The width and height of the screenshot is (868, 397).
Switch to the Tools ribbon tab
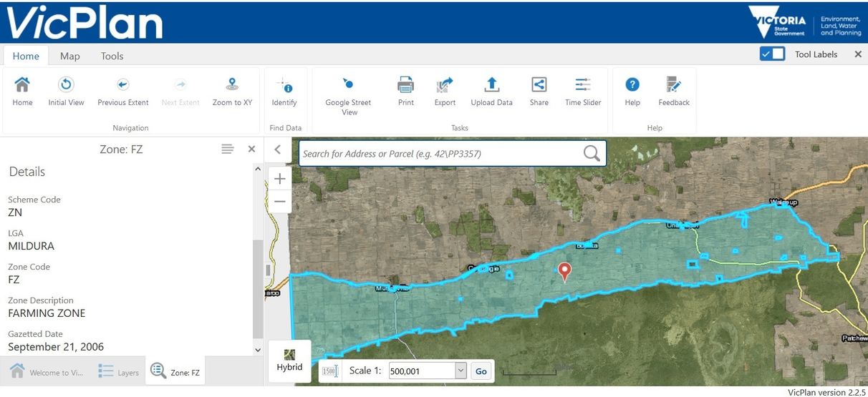pyautogui.click(x=112, y=56)
